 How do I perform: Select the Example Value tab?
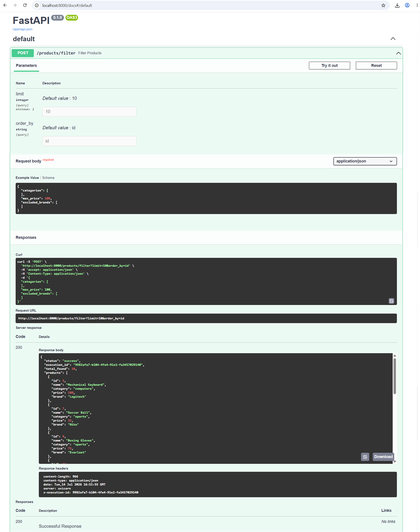click(27, 178)
